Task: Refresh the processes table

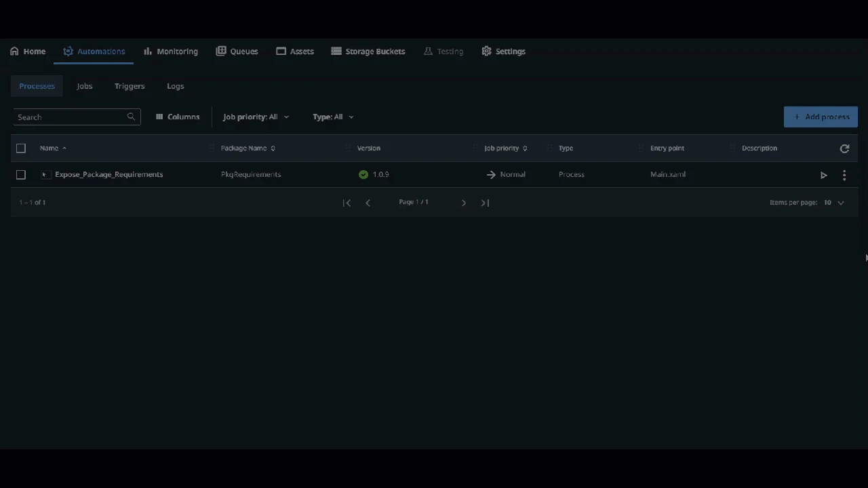Action: pos(844,148)
